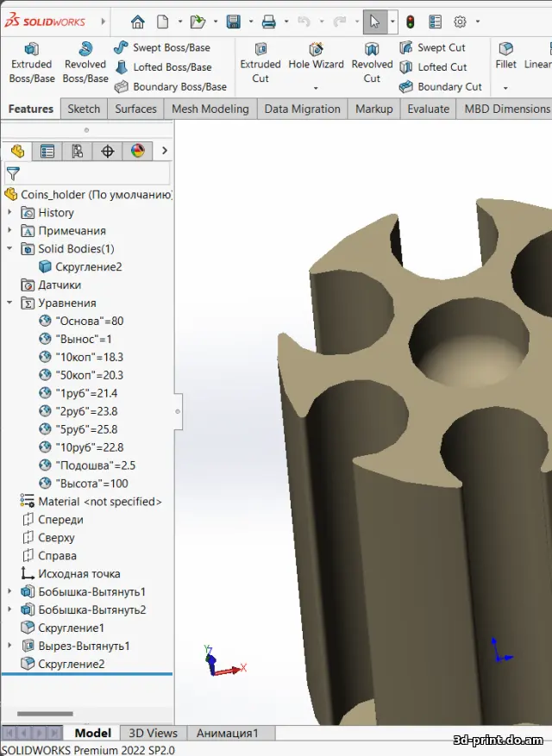Image resolution: width=552 pixels, height=756 pixels.
Task: Open the Evaluate ribbon tab
Action: coord(428,109)
